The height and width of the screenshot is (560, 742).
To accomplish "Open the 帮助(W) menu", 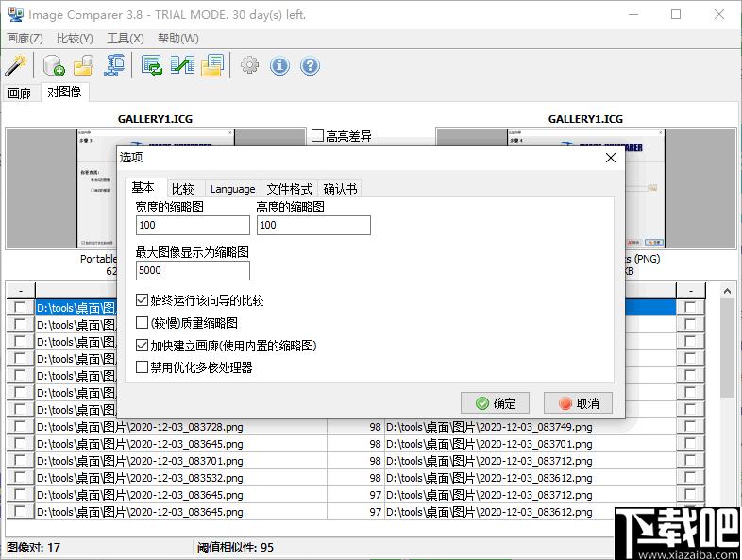I will click(x=178, y=39).
